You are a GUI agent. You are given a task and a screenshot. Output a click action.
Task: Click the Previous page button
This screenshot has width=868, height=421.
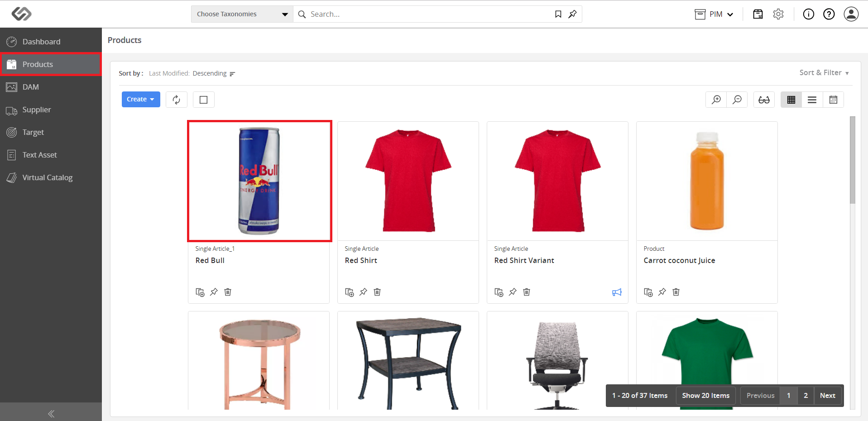pyautogui.click(x=760, y=396)
